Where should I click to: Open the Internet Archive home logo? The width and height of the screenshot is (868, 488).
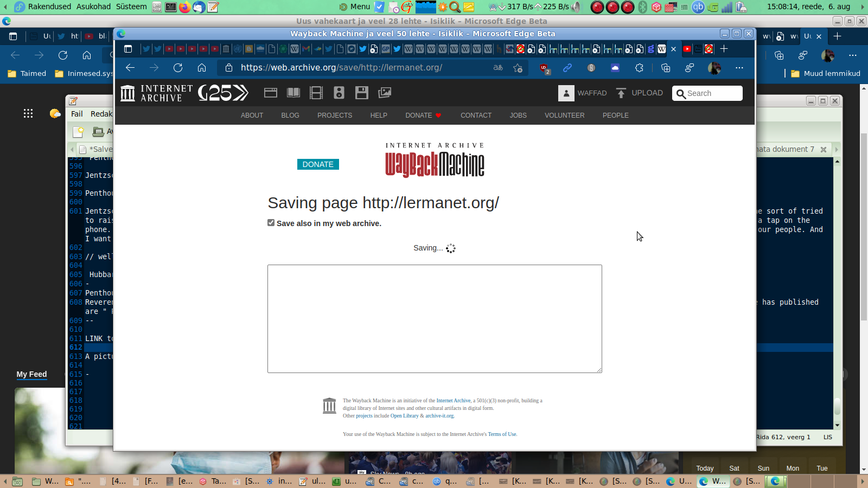(157, 93)
